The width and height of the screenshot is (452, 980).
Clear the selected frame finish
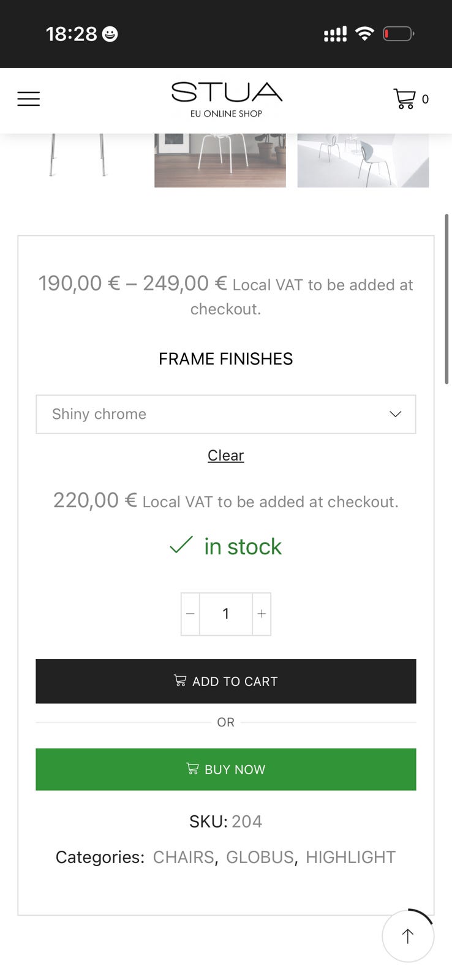(226, 455)
